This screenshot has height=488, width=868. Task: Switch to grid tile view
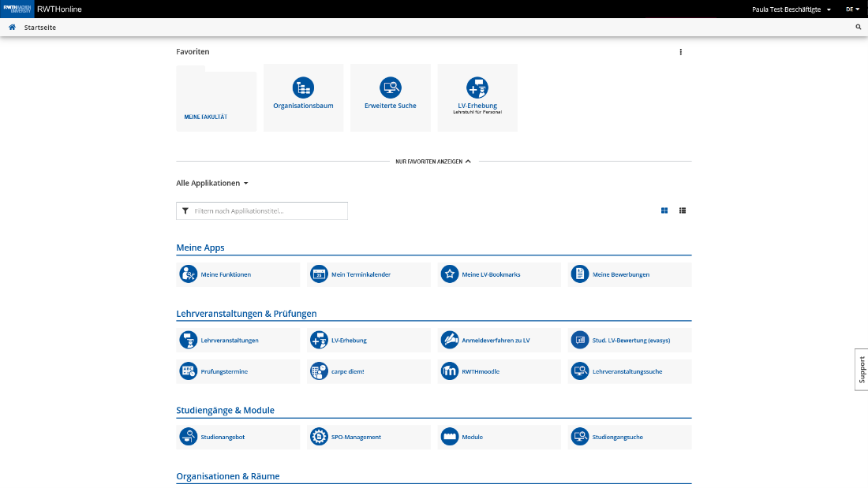(664, 210)
